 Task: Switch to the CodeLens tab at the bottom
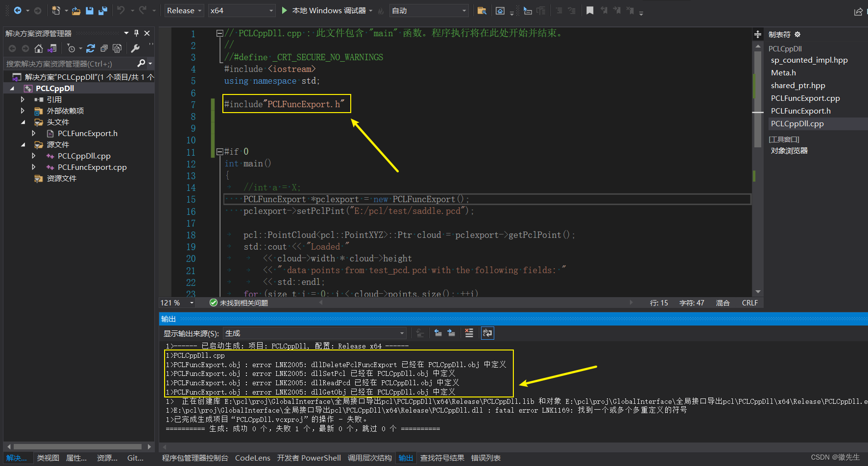click(x=252, y=458)
